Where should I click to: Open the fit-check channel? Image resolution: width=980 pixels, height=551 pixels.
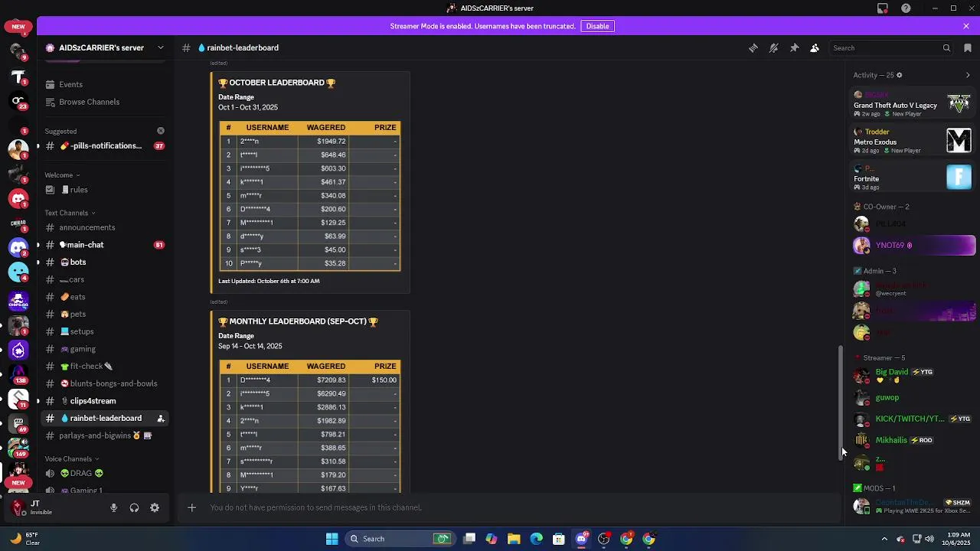pos(103,367)
